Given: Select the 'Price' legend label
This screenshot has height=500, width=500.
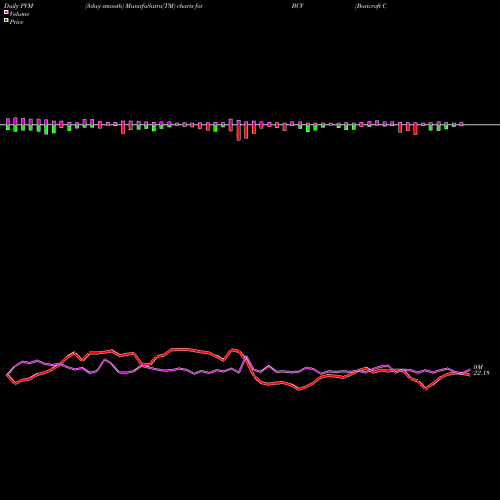Looking at the screenshot, I should [16, 22].
